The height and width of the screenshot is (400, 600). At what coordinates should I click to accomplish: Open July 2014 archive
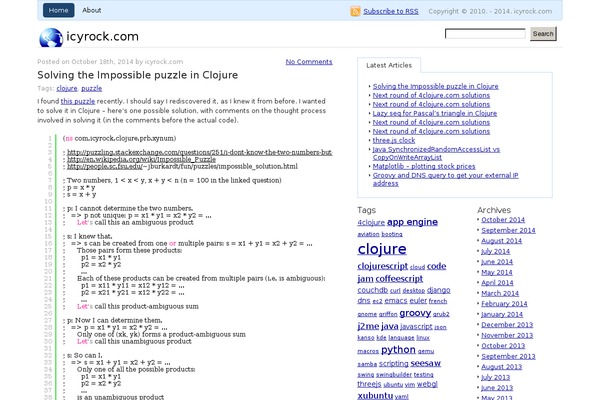point(496,251)
